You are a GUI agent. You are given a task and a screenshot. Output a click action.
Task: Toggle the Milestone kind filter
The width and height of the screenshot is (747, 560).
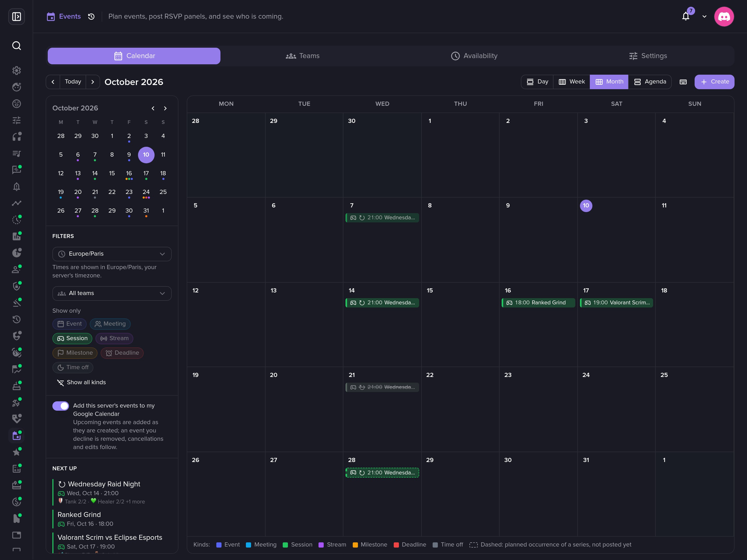pyautogui.click(x=75, y=353)
